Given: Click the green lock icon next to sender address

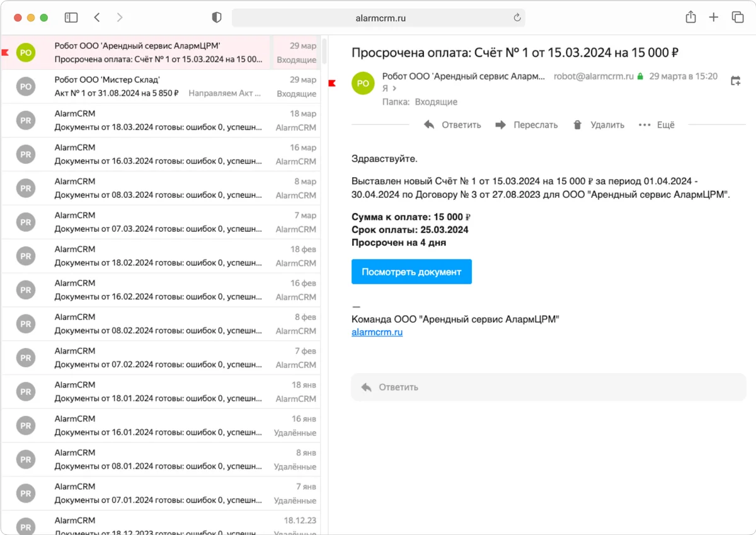Looking at the screenshot, I should 640,76.
